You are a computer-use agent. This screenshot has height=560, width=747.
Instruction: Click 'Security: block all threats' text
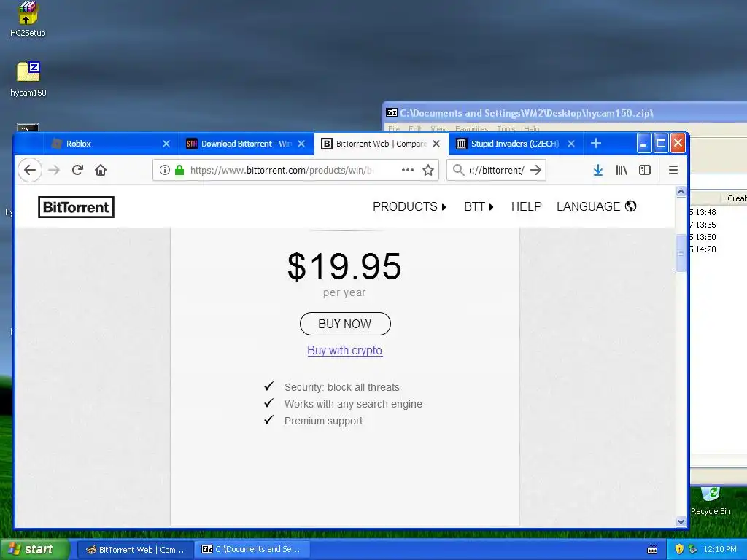[342, 387]
